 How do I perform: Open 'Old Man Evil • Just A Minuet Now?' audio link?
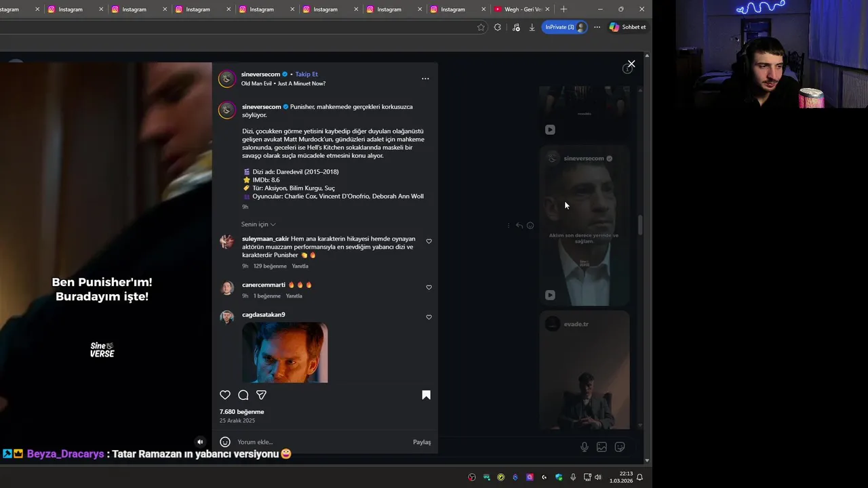283,83
